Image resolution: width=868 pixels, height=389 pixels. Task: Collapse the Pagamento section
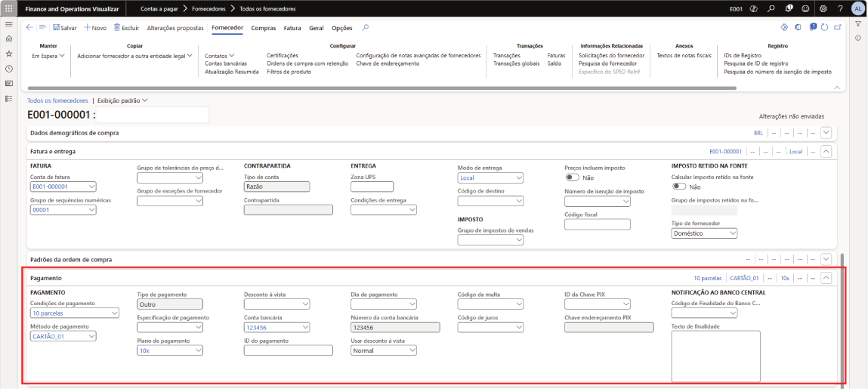[x=826, y=278]
